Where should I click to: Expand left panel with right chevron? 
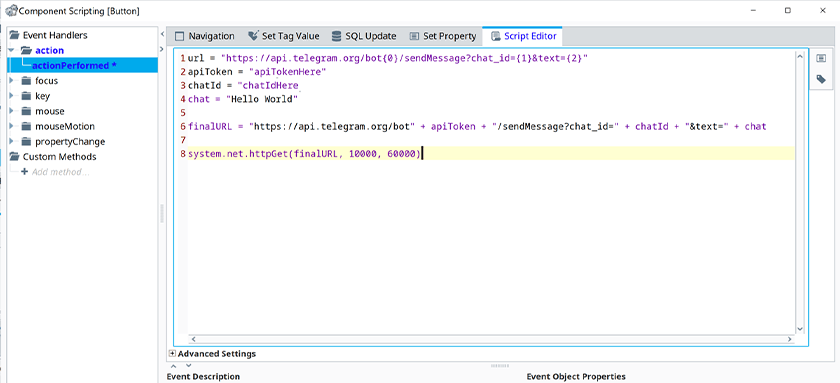coord(162,49)
